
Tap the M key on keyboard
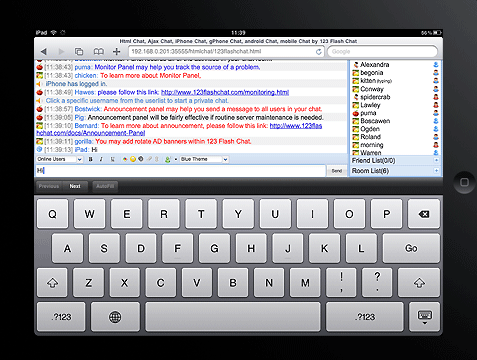305,283
